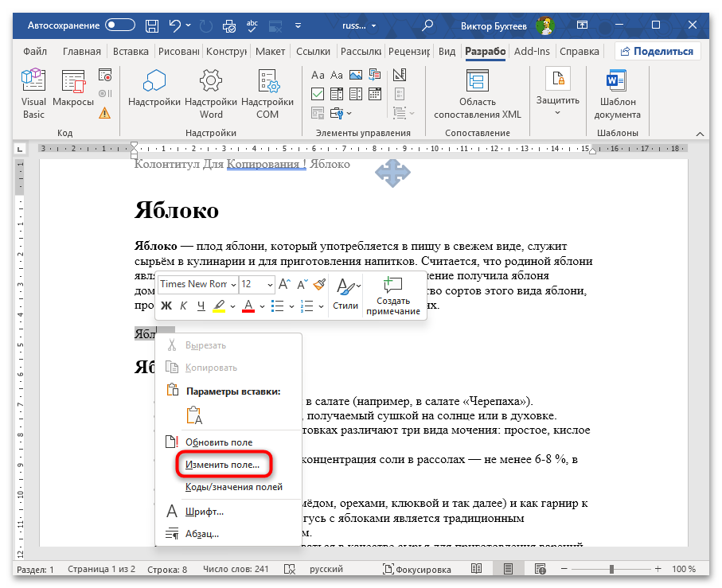722x588 pixels.
Task: Enable Design Mode in controls group
Action: point(400,75)
